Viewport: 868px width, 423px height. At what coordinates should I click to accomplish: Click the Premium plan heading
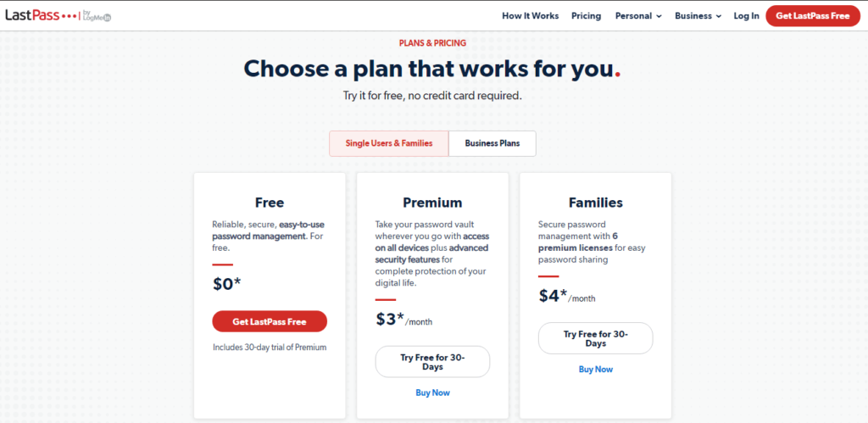[432, 203]
